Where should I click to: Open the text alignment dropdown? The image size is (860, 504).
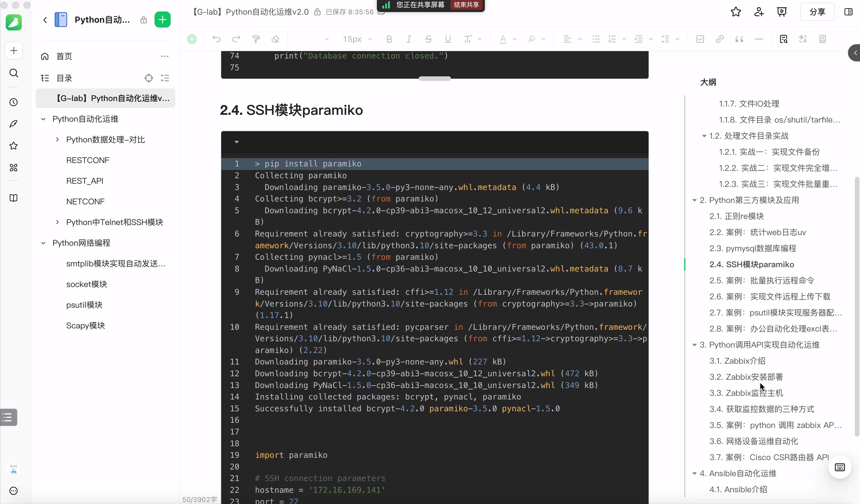click(x=579, y=40)
